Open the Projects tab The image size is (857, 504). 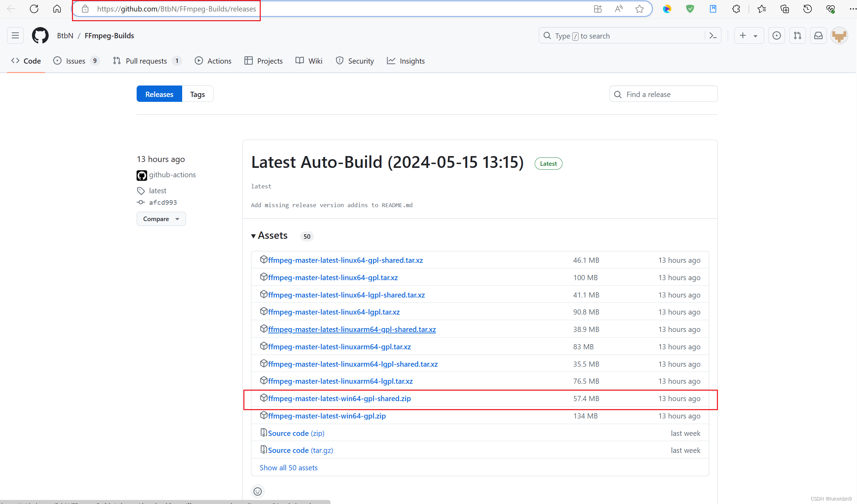pyautogui.click(x=264, y=61)
